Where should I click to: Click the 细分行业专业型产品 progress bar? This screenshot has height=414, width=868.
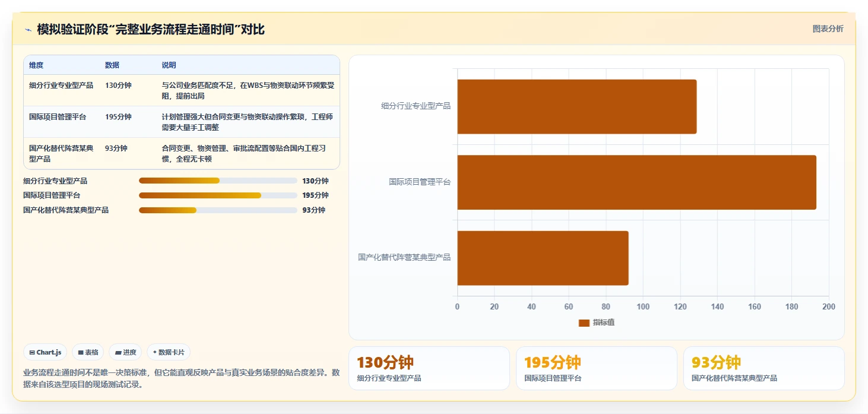pos(218,181)
